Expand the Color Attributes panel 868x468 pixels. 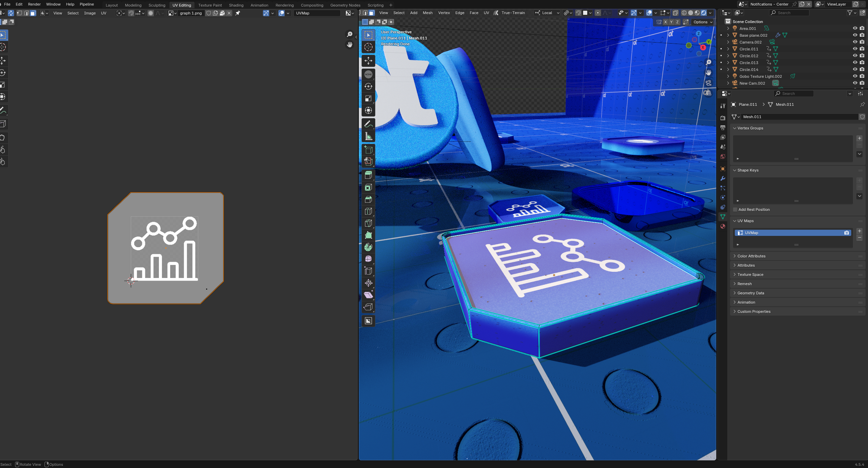point(751,256)
